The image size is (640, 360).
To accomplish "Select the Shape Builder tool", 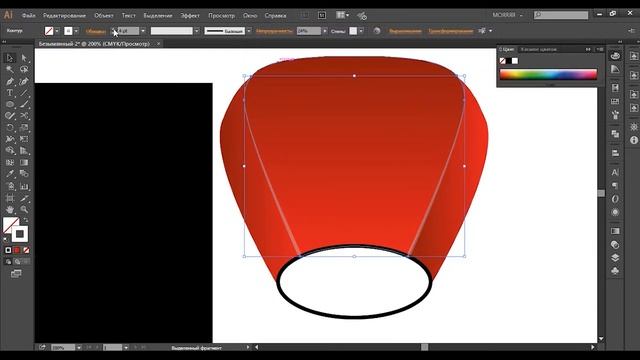I will [x=10, y=151].
